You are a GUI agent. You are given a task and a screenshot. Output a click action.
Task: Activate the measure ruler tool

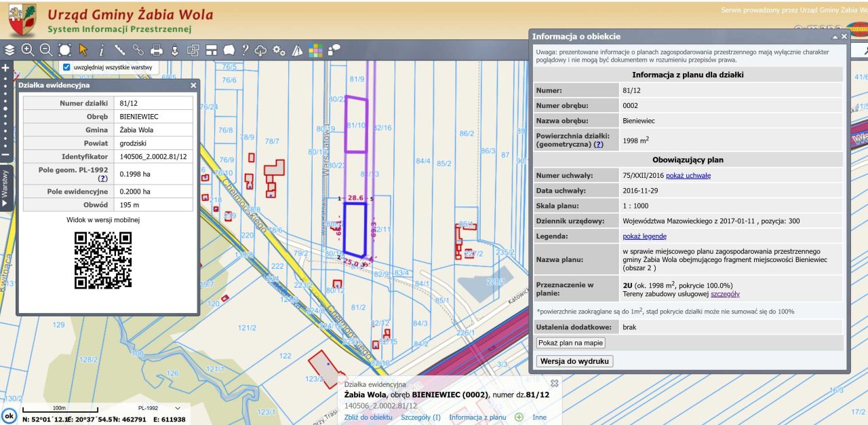point(120,50)
